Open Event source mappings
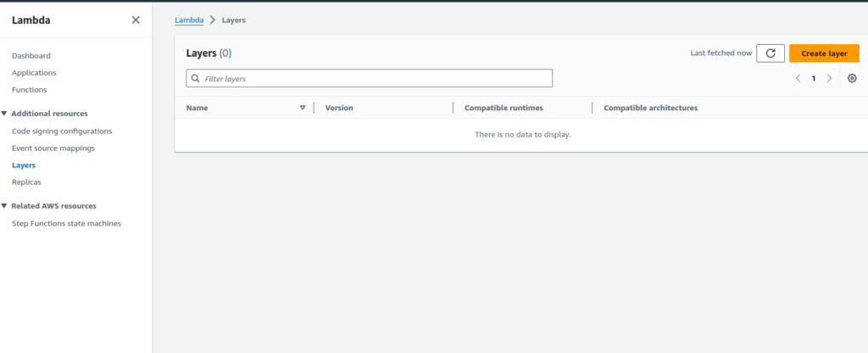The image size is (868, 353). click(x=53, y=148)
